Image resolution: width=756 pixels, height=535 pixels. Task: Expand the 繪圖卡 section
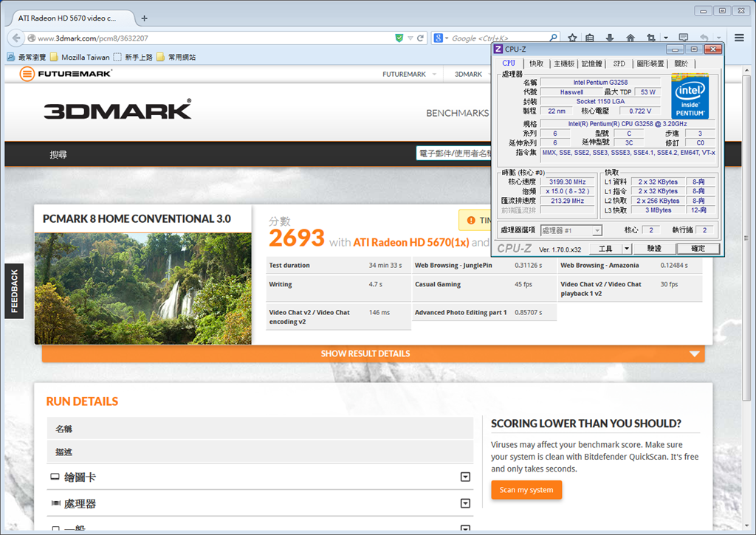click(465, 477)
